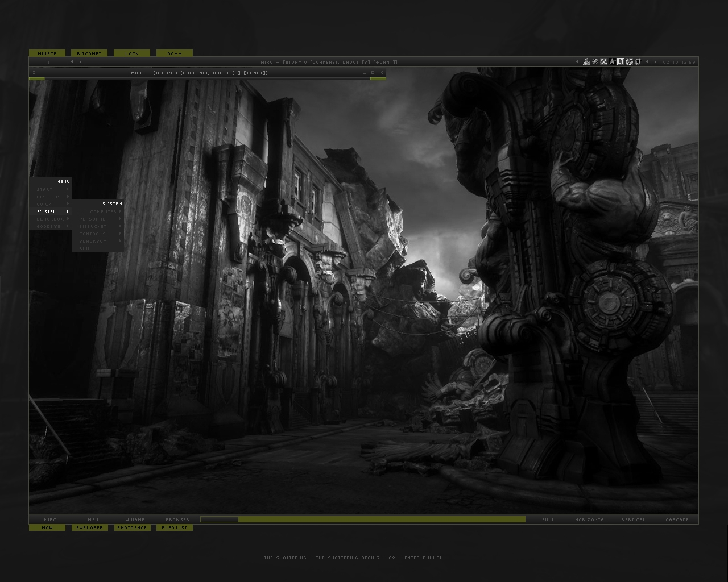Click the toolbar clock showing 13:59
The image size is (728, 582).
point(679,62)
